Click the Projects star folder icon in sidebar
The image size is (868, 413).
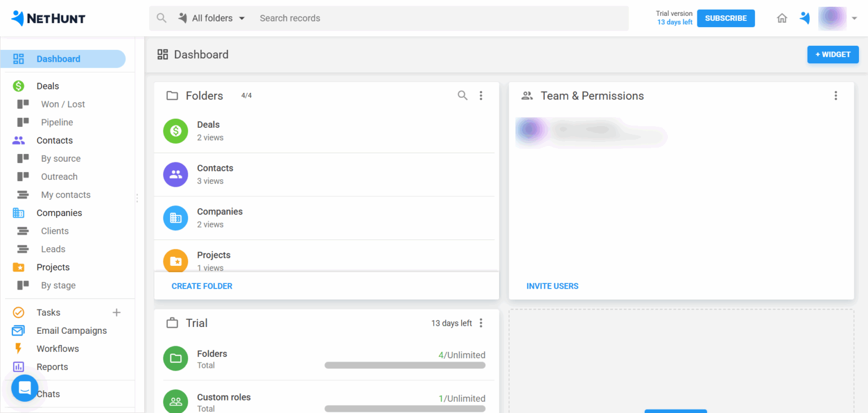[x=19, y=267]
